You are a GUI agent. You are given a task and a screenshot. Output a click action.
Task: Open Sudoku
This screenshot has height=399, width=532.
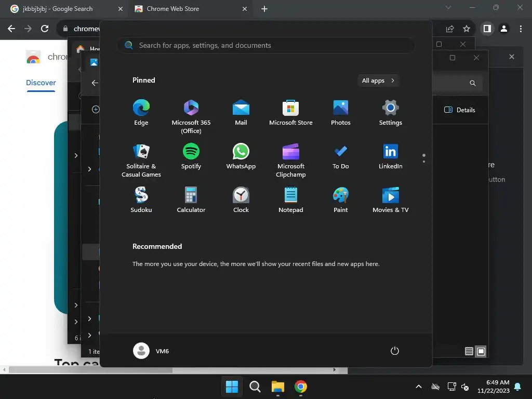tap(141, 200)
